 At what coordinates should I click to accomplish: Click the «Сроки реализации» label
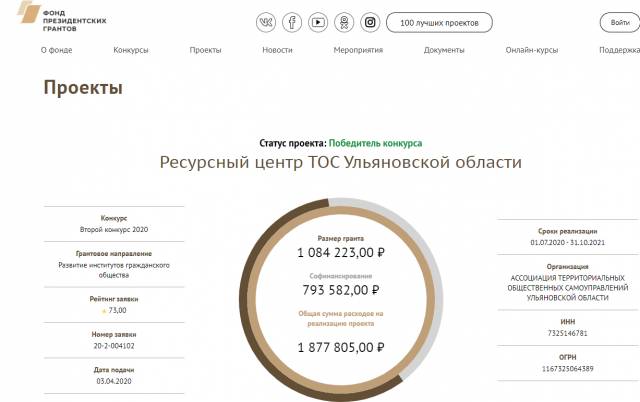(567, 231)
